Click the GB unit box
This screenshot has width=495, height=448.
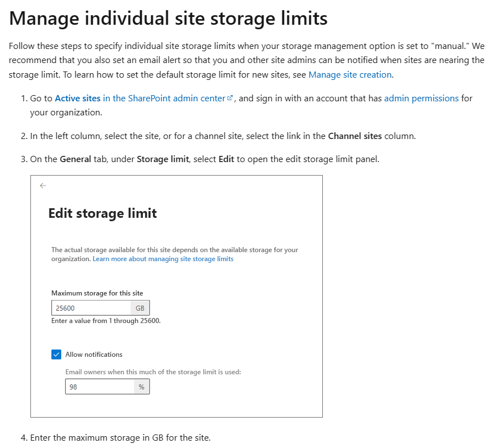(x=140, y=308)
